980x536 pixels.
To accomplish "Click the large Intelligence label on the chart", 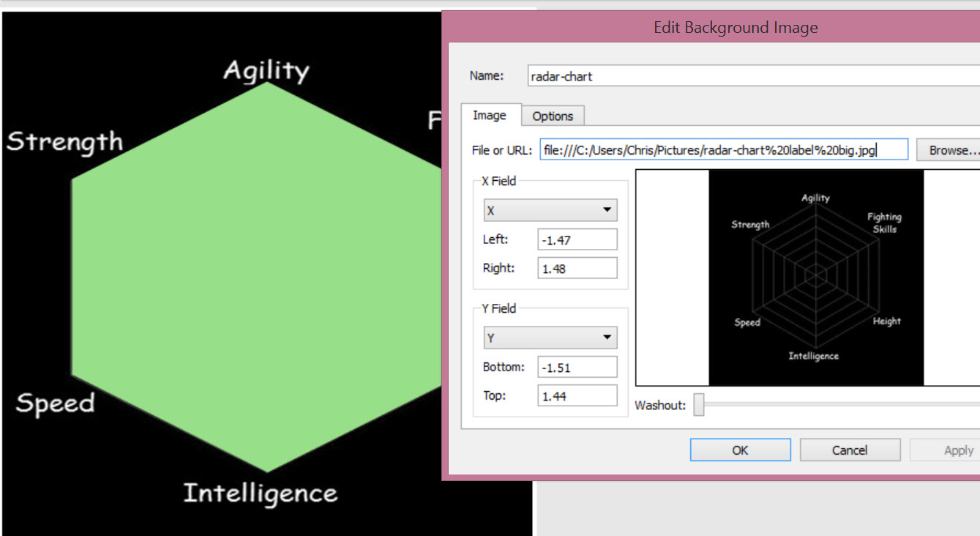I will pyautogui.click(x=261, y=494).
